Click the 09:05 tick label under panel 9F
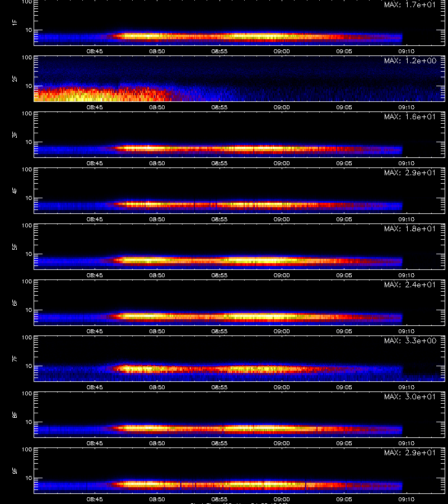Image resolution: width=448 pixels, height=504 pixels. 344,499
